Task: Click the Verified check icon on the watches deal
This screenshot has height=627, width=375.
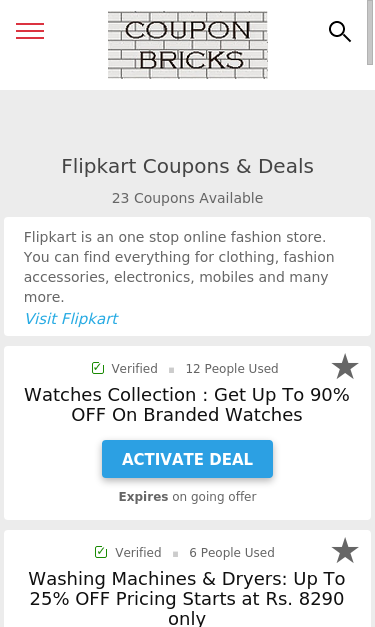Action: coord(98,368)
